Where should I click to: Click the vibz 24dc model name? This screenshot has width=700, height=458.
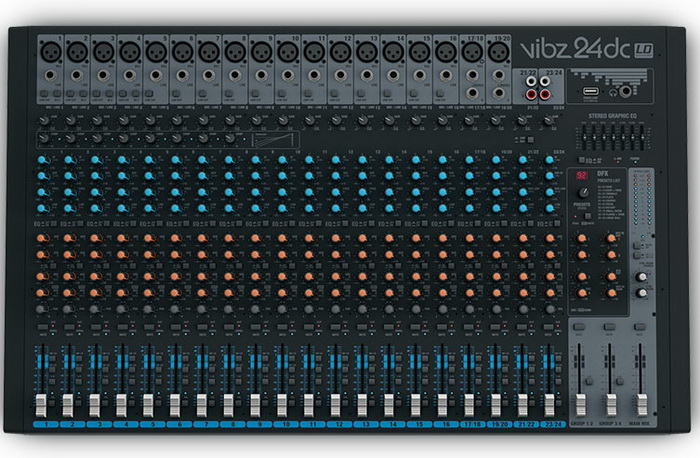576,49
